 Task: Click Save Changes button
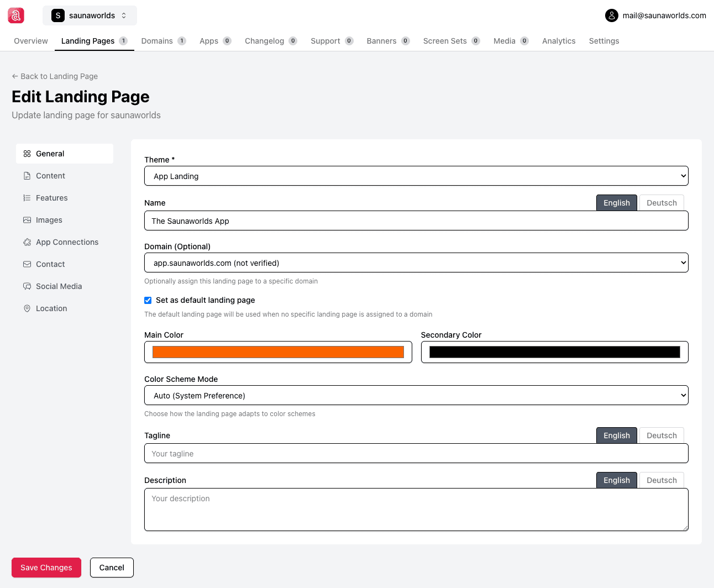46,568
